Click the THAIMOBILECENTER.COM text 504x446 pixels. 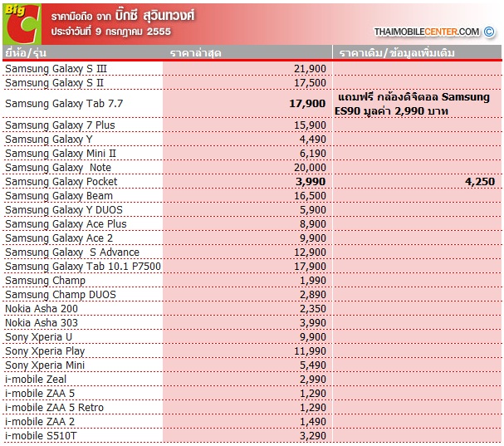point(427,32)
